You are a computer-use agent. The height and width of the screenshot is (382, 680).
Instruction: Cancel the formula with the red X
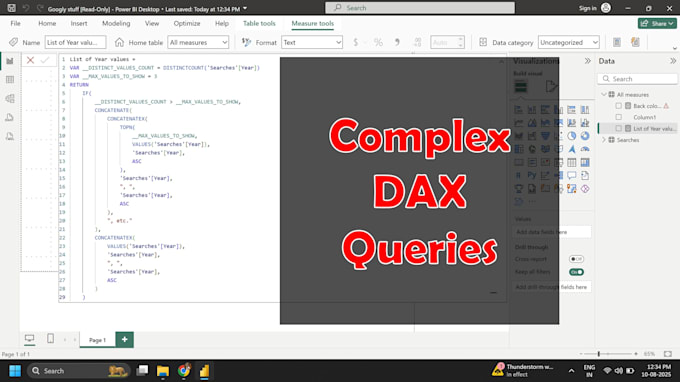pyautogui.click(x=30, y=60)
